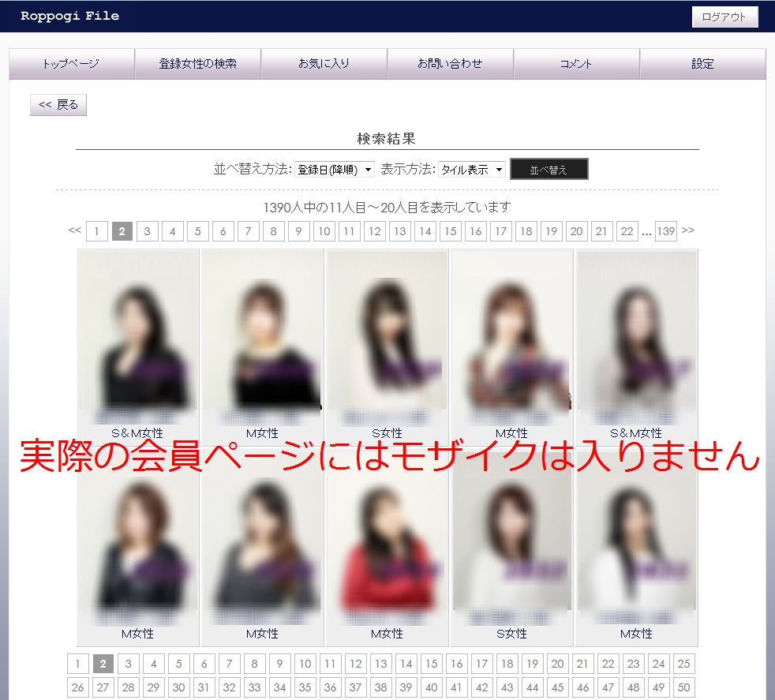Open the 設定 settings tab

703,64
